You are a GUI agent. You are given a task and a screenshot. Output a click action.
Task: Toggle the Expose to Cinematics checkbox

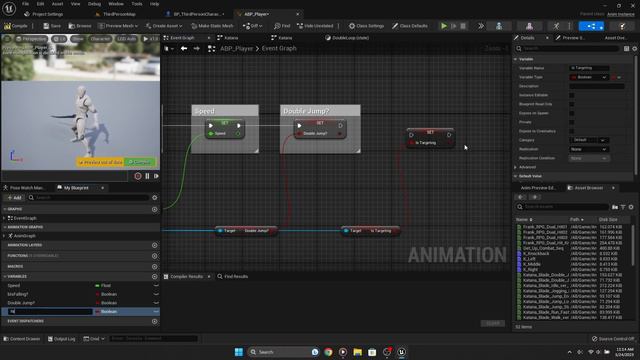[572, 131]
